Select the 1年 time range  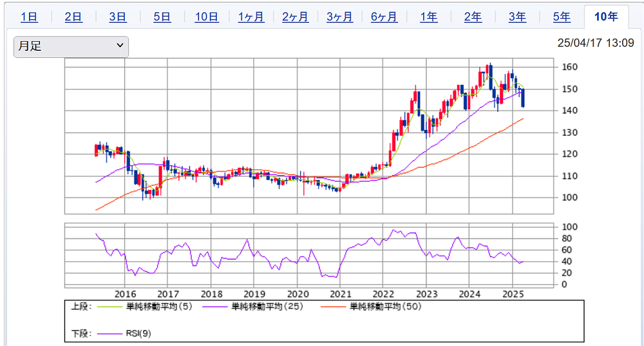pyautogui.click(x=429, y=17)
